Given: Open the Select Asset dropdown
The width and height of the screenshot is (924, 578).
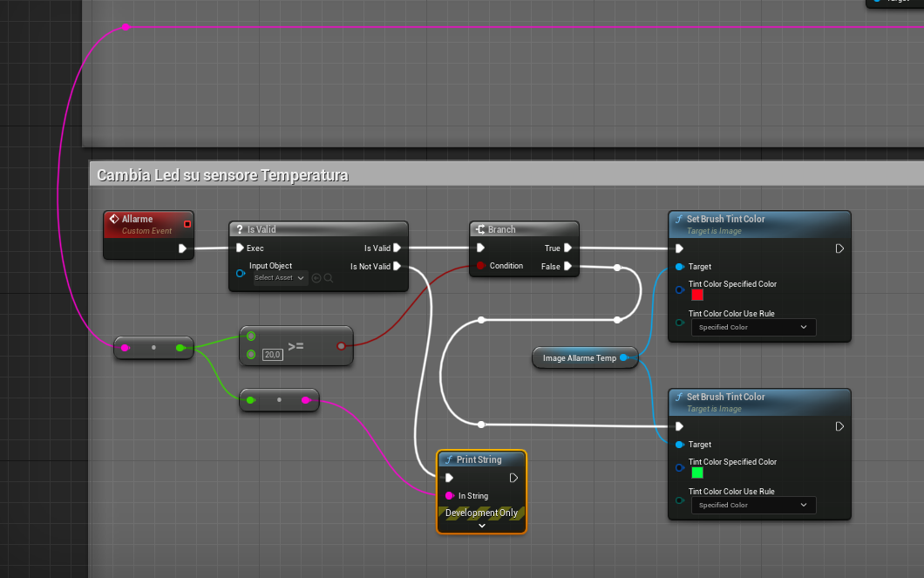Looking at the screenshot, I should [x=279, y=278].
